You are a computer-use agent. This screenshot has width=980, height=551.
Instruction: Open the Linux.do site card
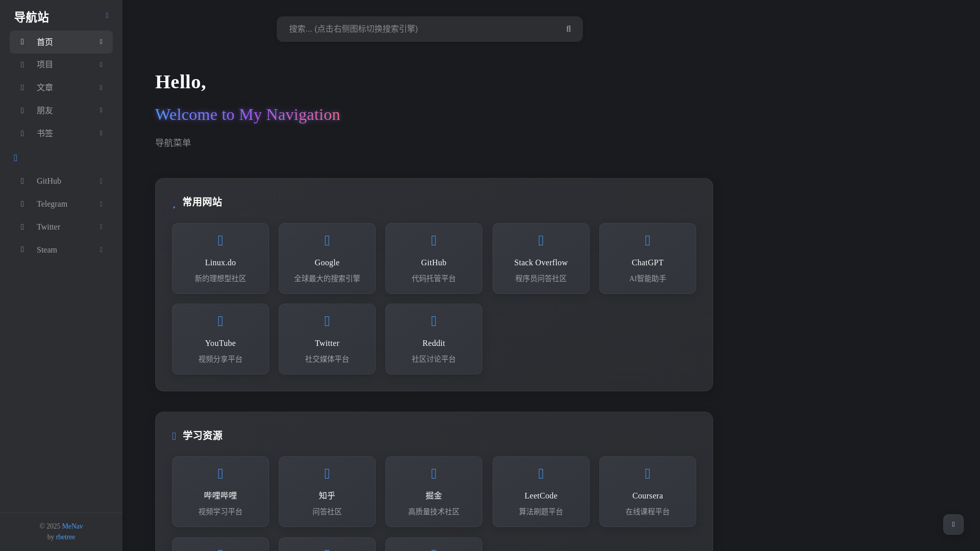tap(220, 258)
